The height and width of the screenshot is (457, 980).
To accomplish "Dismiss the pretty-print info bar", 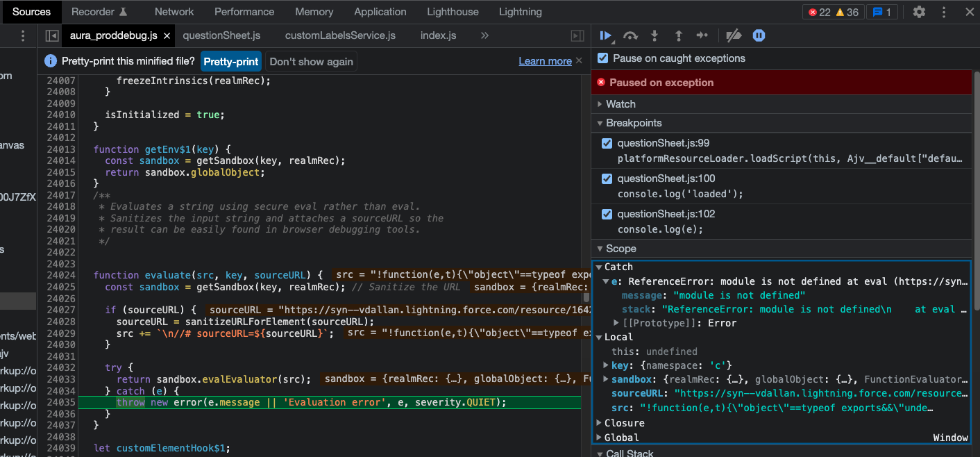I will point(579,61).
